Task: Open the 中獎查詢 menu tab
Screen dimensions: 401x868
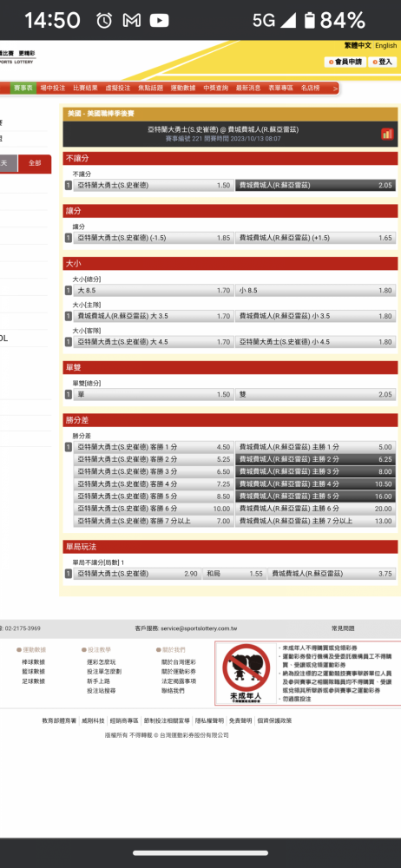Action: tap(215, 88)
